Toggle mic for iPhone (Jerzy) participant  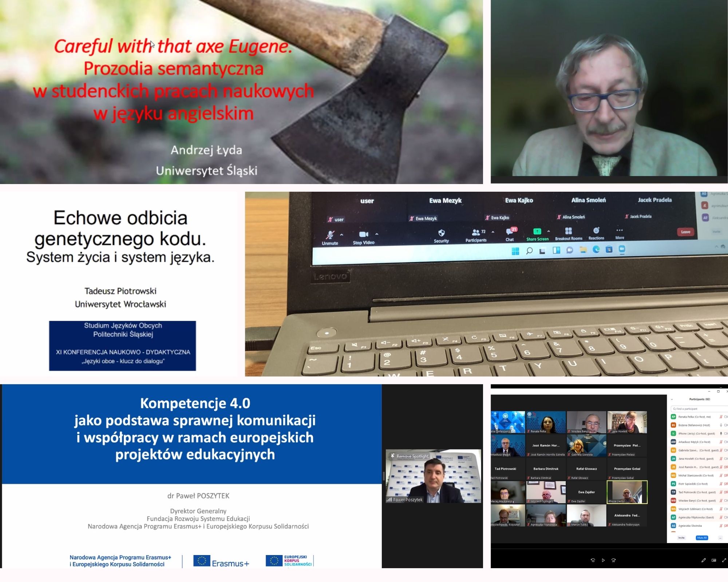721,434
